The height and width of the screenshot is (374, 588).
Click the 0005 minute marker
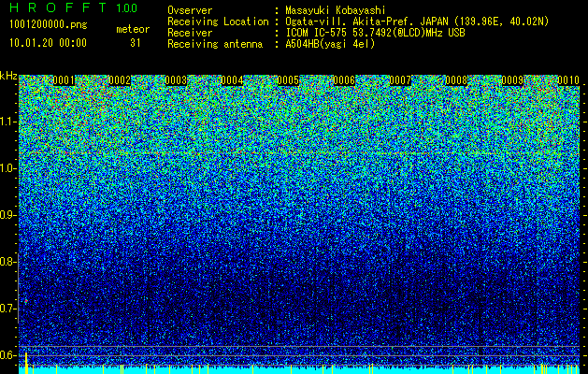[288, 80]
